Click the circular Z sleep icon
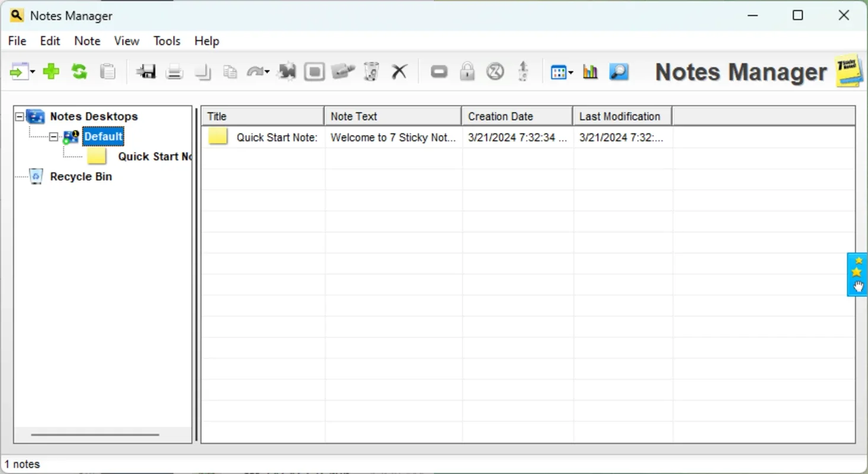Image resolution: width=868 pixels, height=474 pixels. pyautogui.click(x=495, y=72)
